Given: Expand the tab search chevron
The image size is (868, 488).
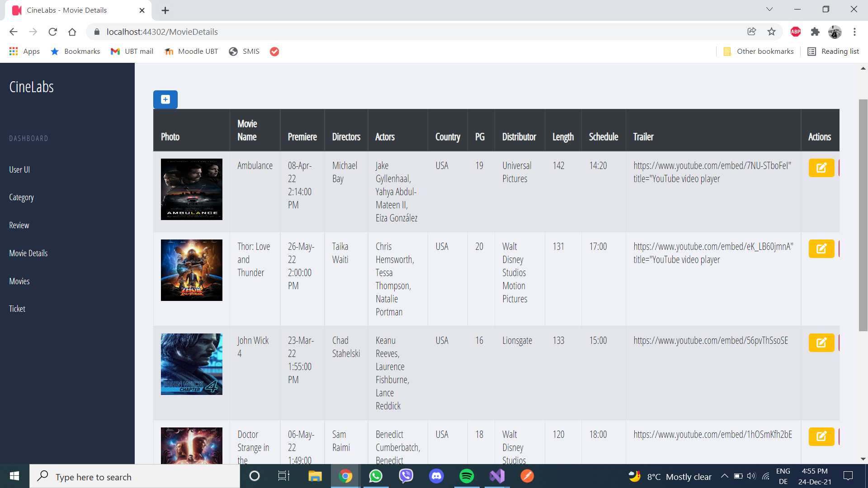Looking at the screenshot, I should point(769,9).
